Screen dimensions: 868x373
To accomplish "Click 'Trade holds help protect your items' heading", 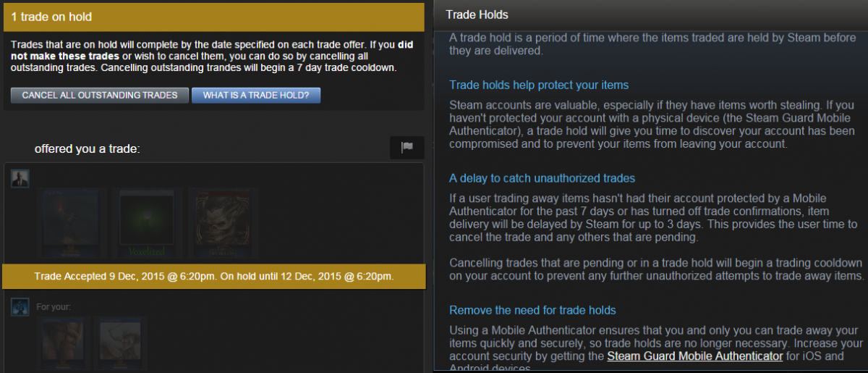I will (539, 85).
